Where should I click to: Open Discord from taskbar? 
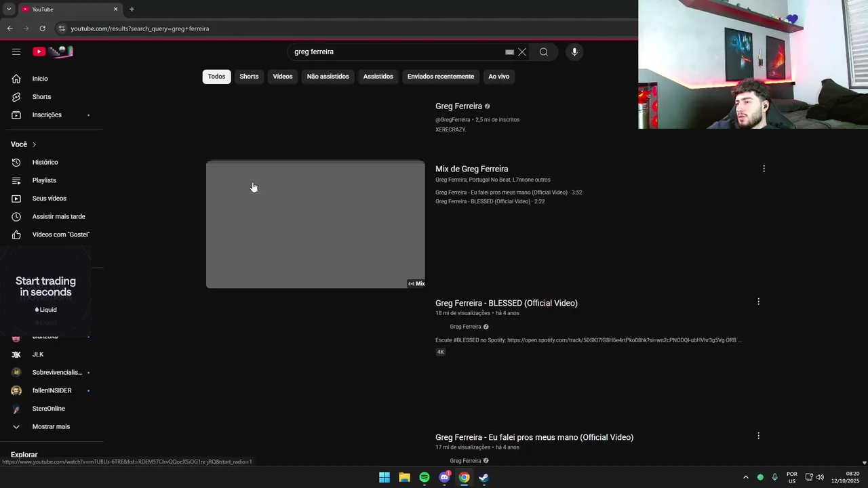pyautogui.click(x=444, y=477)
